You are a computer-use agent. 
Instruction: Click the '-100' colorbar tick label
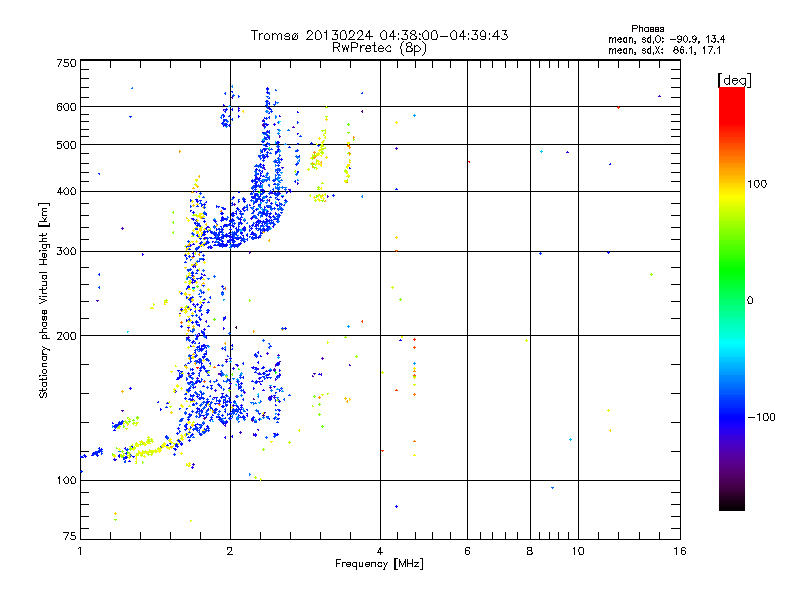point(762,417)
